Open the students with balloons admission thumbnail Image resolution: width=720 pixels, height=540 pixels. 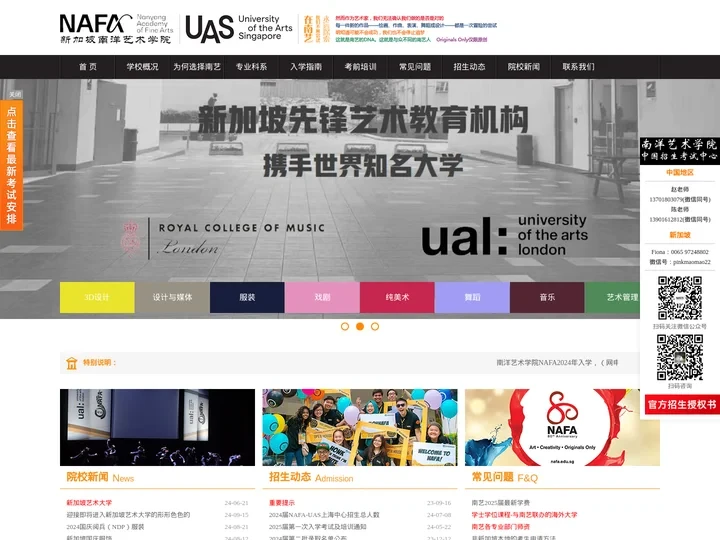click(360, 428)
